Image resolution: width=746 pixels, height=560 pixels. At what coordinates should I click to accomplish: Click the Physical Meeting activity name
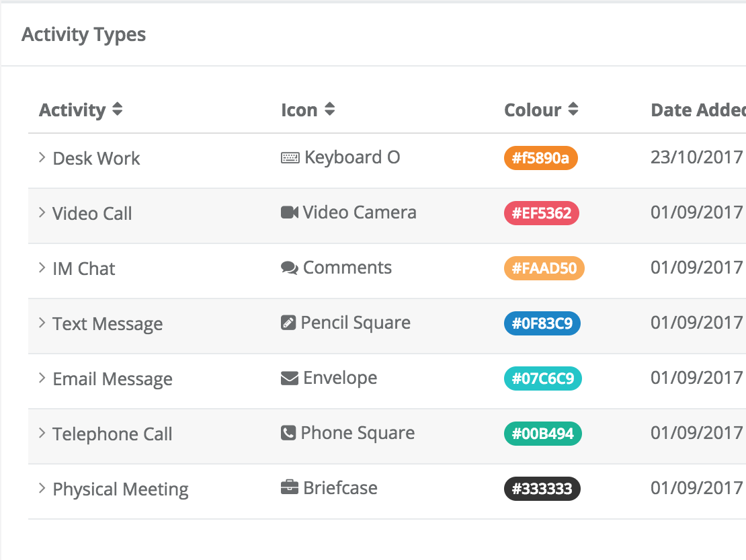(x=120, y=489)
